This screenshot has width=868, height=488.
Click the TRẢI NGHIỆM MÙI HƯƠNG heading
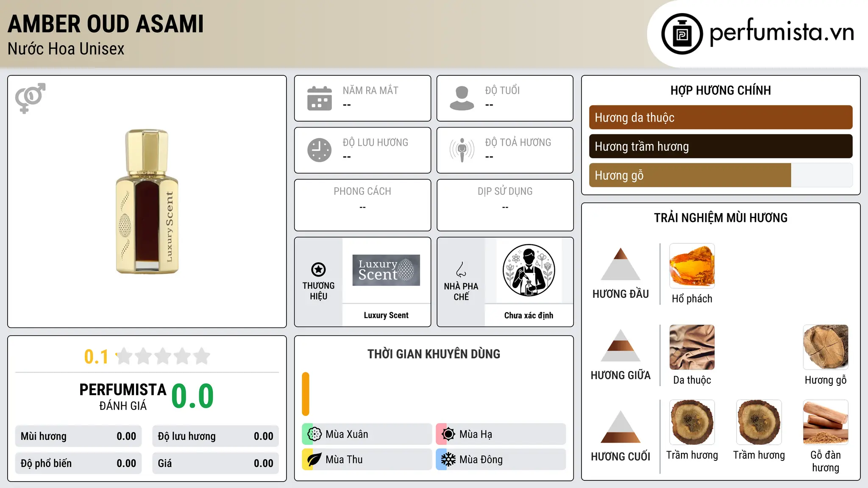(x=721, y=218)
